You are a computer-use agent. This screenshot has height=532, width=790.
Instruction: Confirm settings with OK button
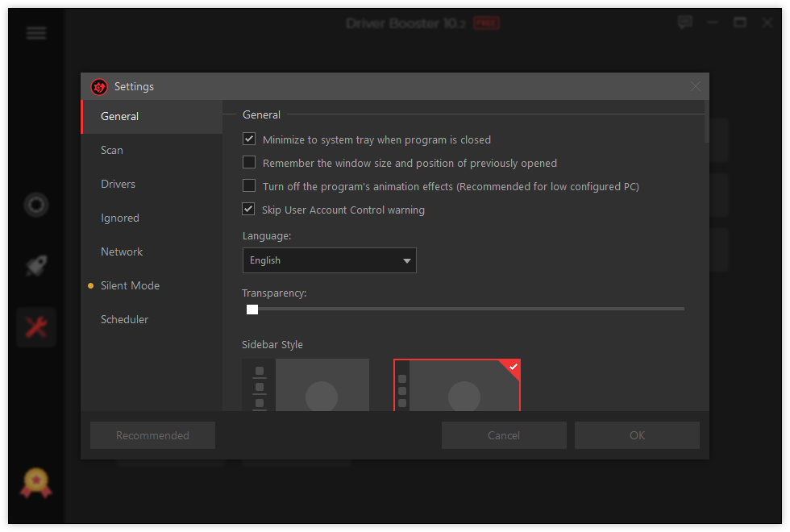[x=637, y=435]
